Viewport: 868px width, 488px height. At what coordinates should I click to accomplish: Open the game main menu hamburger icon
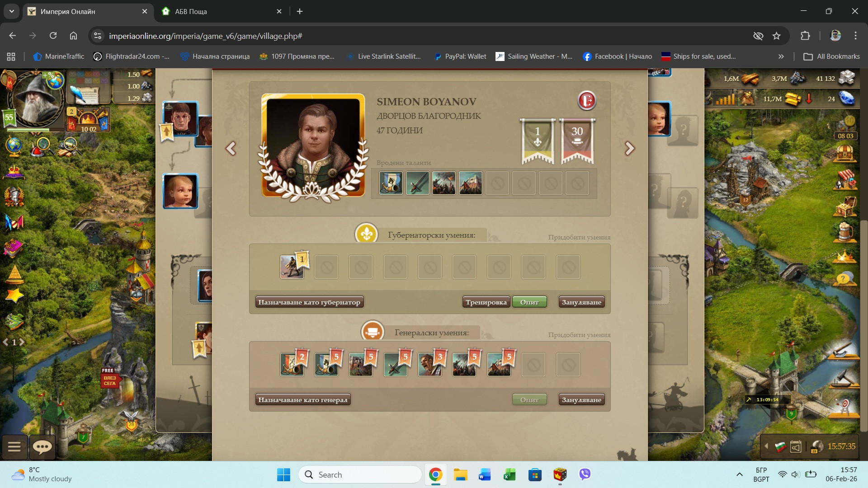pyautogui.click(x=14, y=447)
